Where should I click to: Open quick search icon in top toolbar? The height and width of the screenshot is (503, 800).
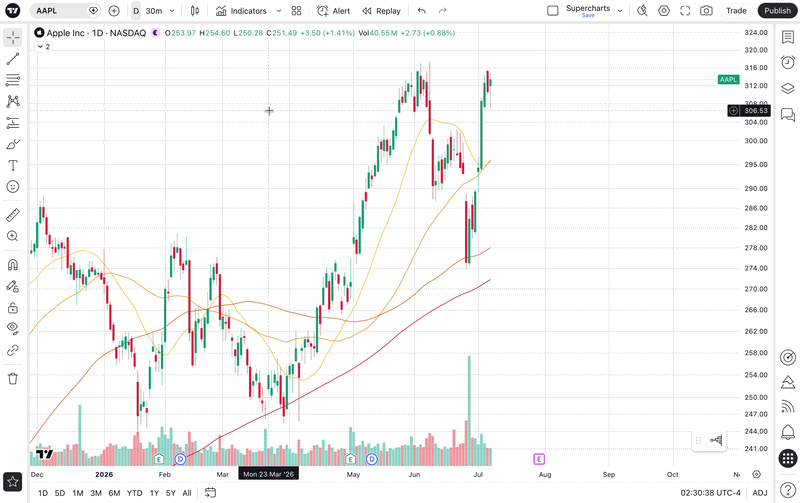click(642, 11)
